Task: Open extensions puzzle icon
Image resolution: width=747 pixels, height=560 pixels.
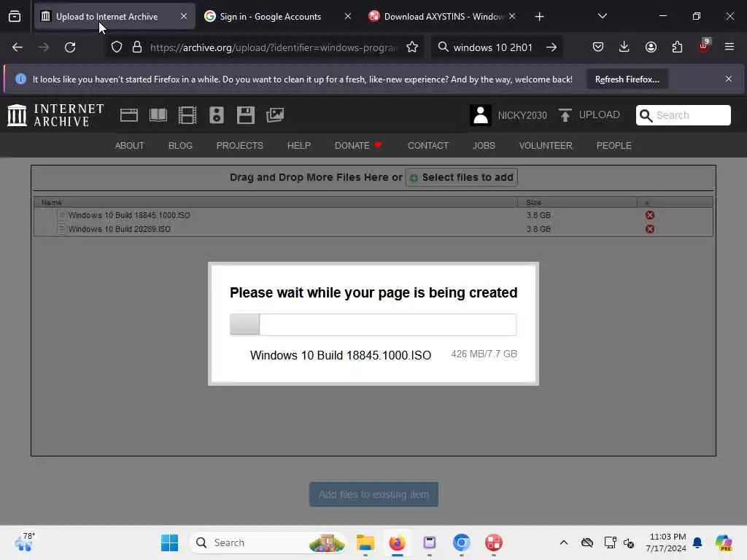Action: coord(677,47)
